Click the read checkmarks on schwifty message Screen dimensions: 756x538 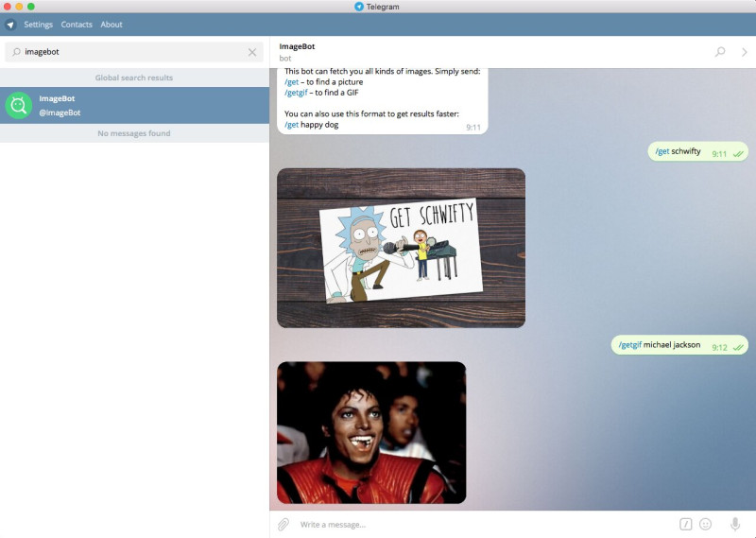tap(738, 154)
